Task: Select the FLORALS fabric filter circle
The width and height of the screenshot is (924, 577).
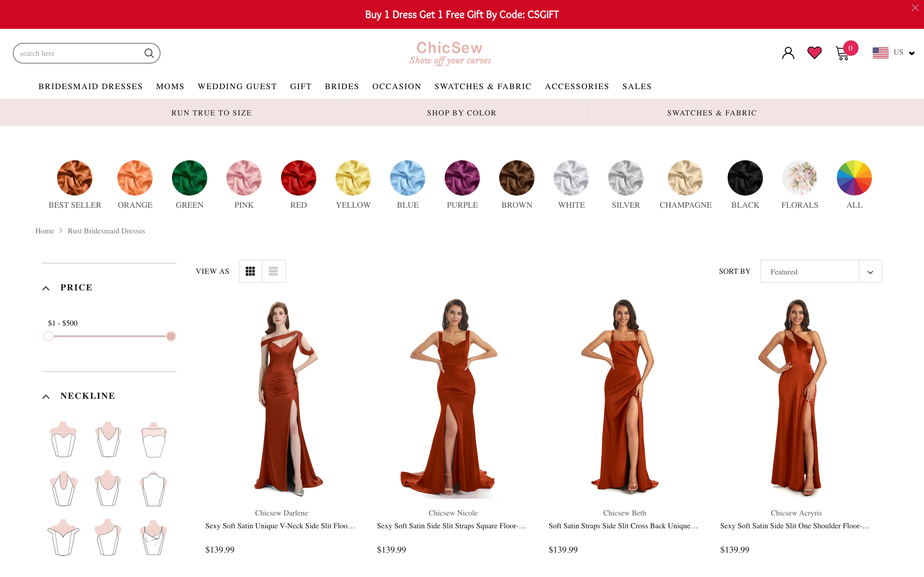Action: pyautogui.click(x=800, y=178)
